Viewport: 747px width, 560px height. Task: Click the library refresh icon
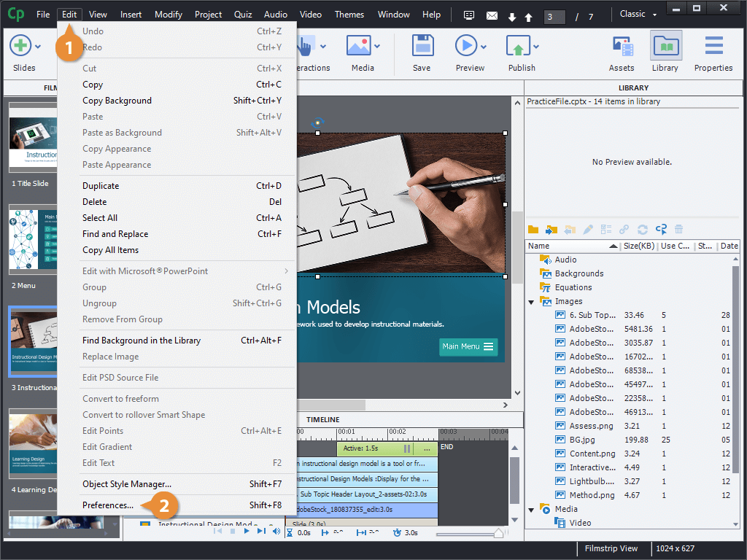642,230
